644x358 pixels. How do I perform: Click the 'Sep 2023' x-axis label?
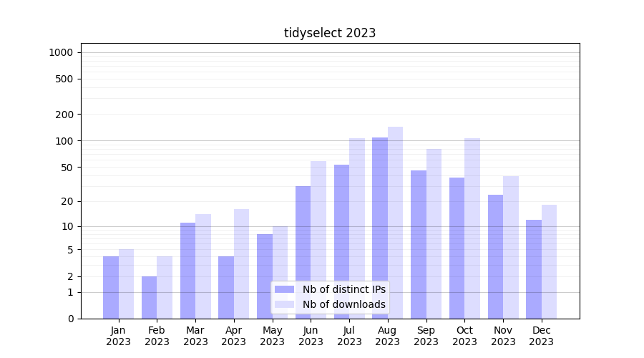[426, 336]
